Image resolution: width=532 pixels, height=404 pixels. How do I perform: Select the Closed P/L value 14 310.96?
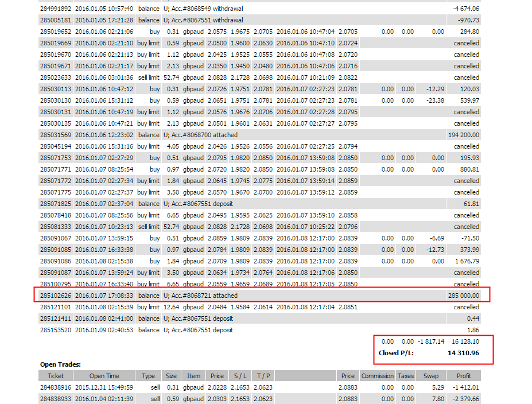pos(464,353)
